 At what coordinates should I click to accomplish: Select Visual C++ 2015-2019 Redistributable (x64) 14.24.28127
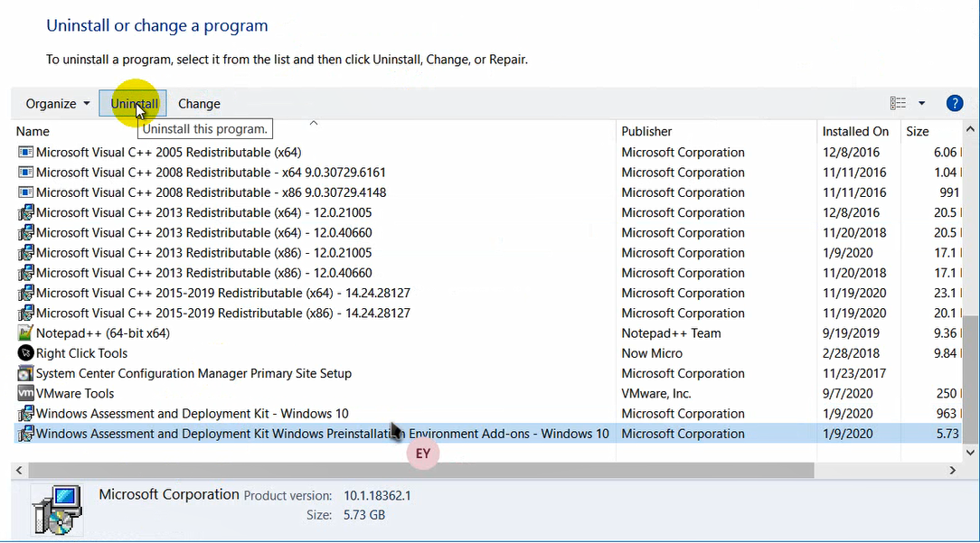pos(223,293)
